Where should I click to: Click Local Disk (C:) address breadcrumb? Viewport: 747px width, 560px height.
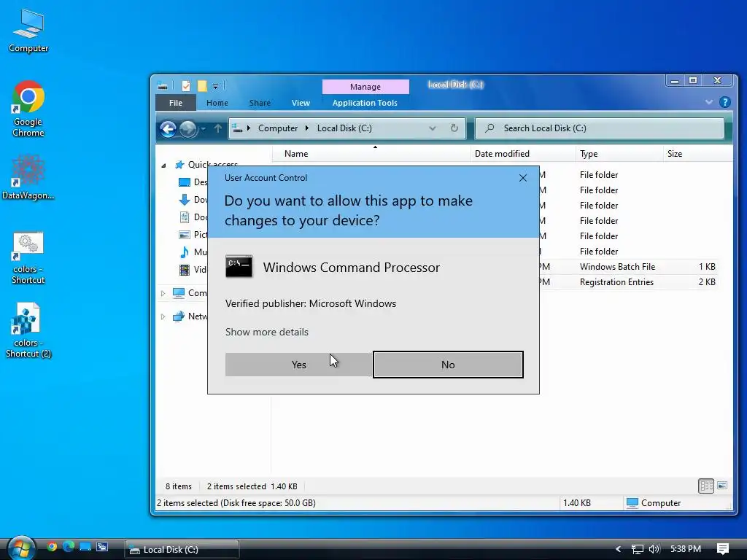(x=344, y=128)
